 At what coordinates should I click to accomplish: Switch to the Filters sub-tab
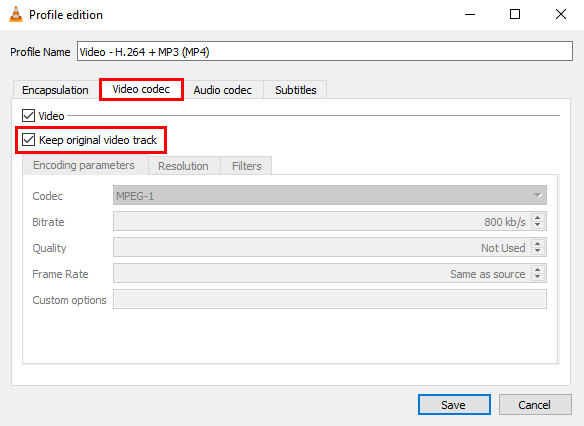(x=247, y=166)
